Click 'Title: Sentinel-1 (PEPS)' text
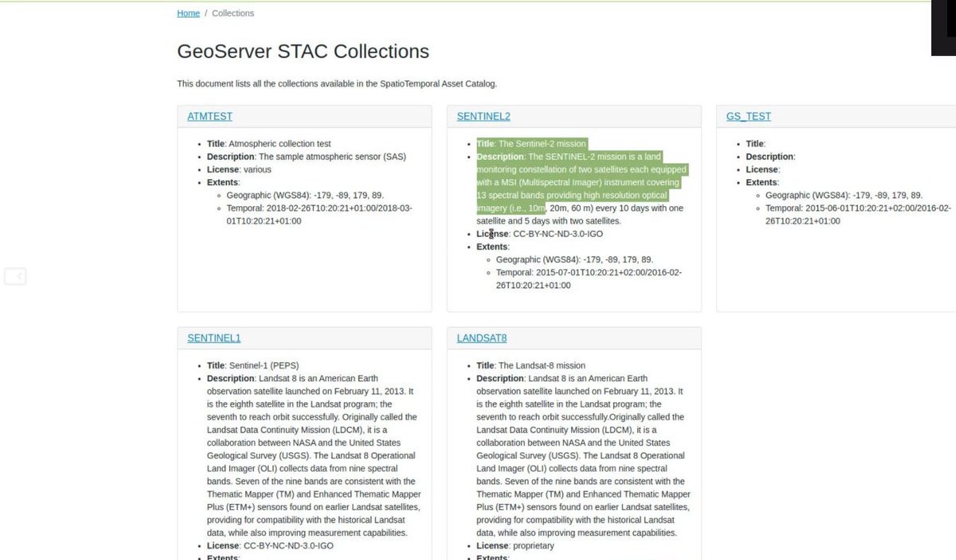This screenshot has width=956, height=560. pos(252,366)
